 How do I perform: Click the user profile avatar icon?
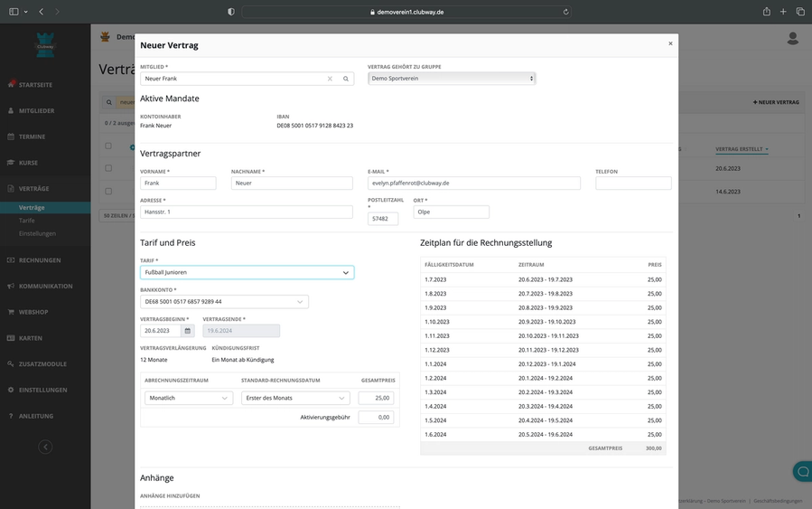(792, 38)
